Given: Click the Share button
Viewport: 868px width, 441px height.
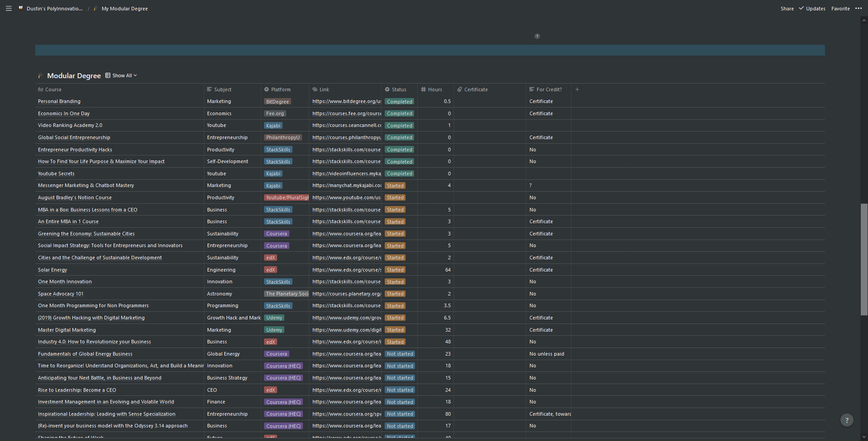Looking at the screenshot, I should click(x=787, y=9).
